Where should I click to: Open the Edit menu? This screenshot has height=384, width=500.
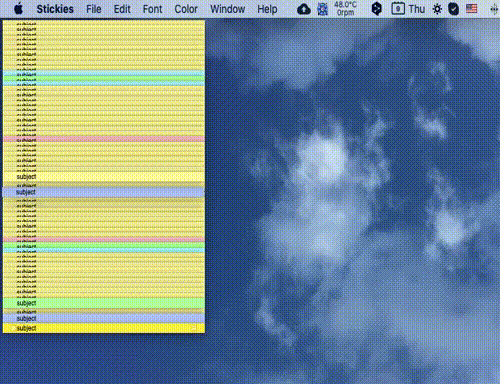[x=122, y=9]
